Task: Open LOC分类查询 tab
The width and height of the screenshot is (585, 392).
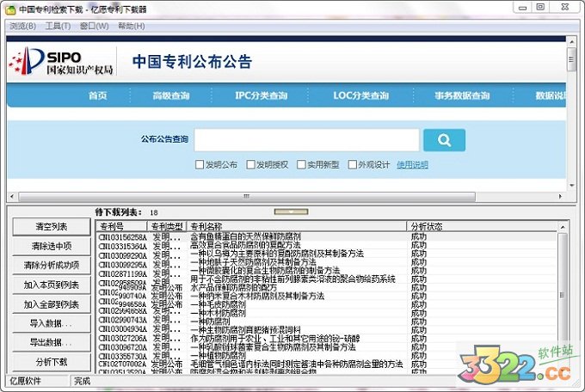Action: point(361,95)
